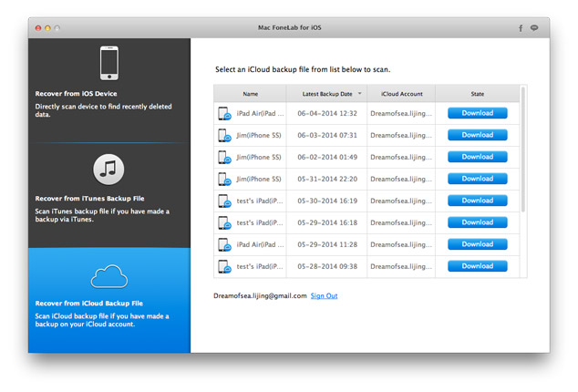Screen dimensions: 578x392
Task: Download the 05-29-2014 16:18 backup
Action: coord(478,222)
